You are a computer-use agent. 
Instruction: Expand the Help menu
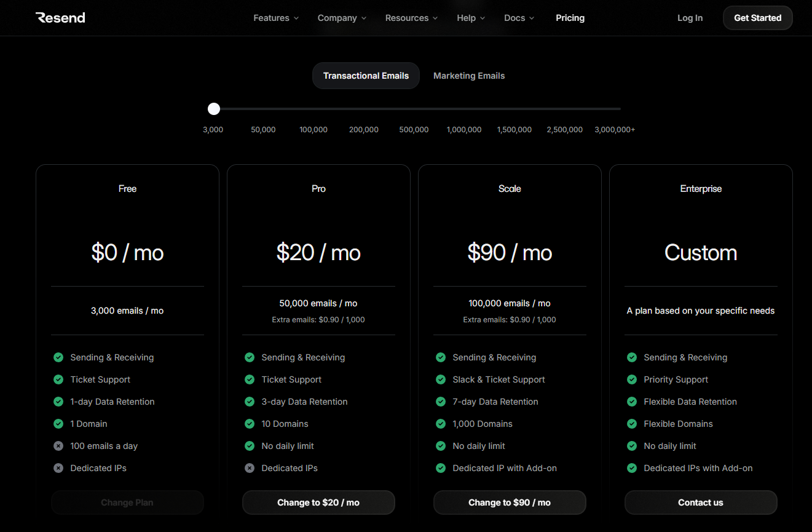[471, 18]
